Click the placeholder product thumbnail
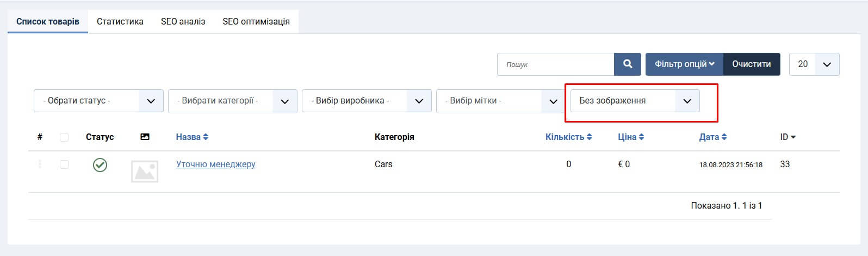 145,172
